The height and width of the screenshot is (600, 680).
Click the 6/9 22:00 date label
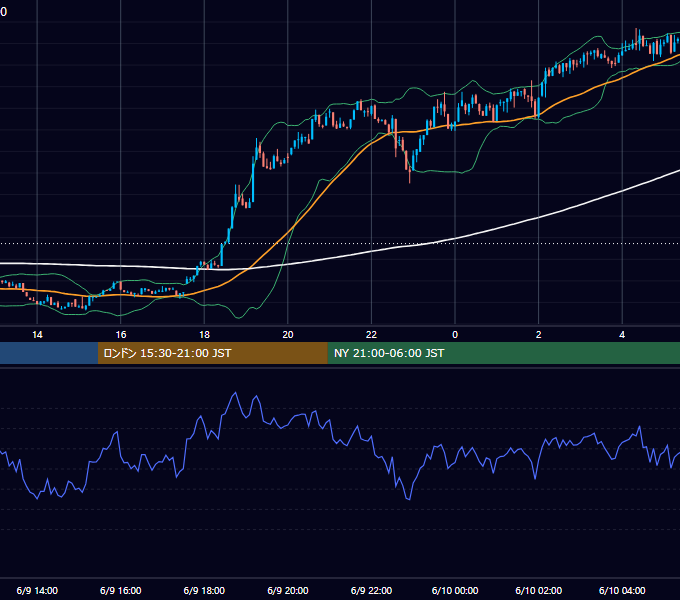[x=371, y=590]
